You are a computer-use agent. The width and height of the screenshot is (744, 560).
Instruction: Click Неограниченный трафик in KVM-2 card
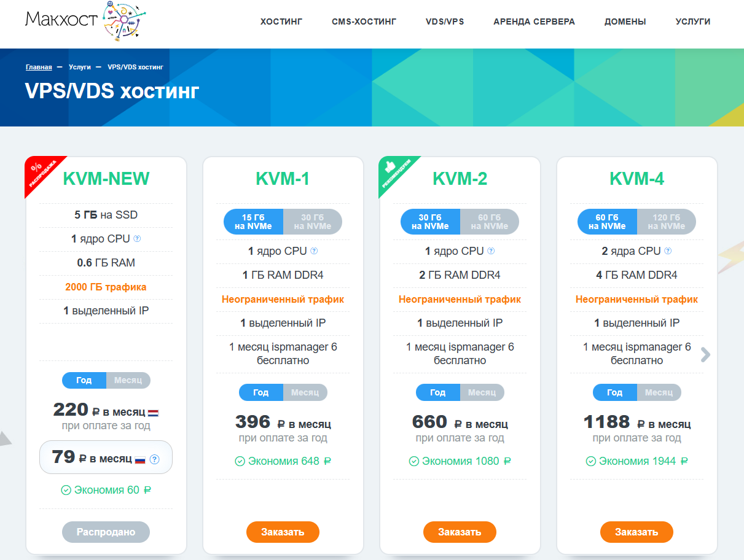[460, 299]
